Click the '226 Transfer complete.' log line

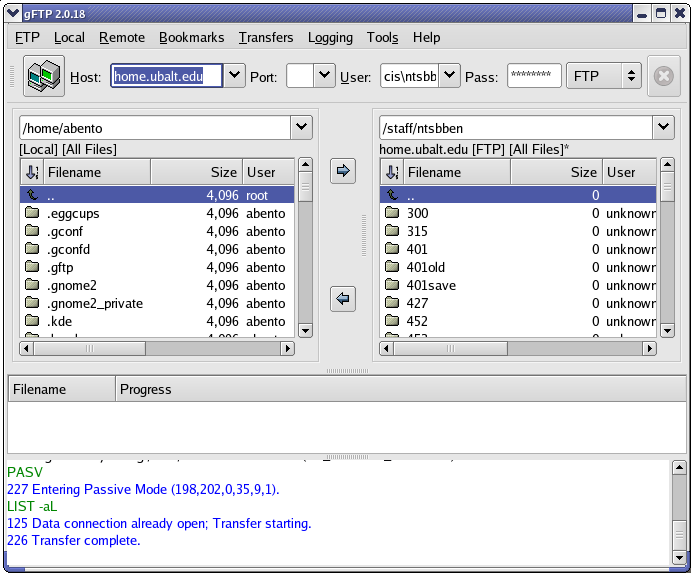click(74, 540)
